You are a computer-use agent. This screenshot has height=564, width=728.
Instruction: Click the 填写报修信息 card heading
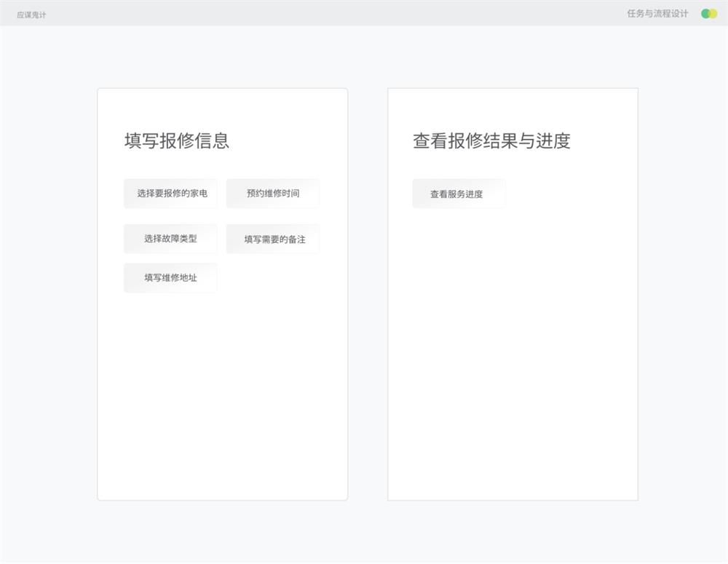click(177, 140)
